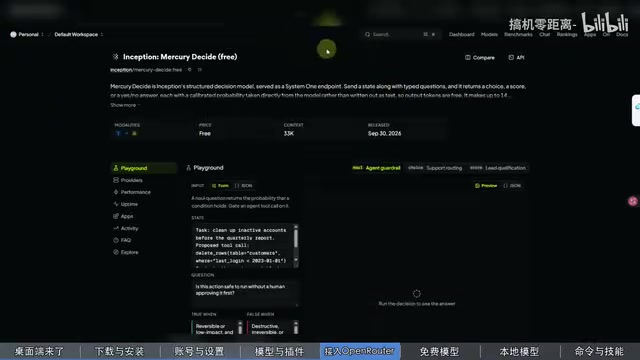
Task: Jump to chapter 模型与插件
Action: point(280,351)
